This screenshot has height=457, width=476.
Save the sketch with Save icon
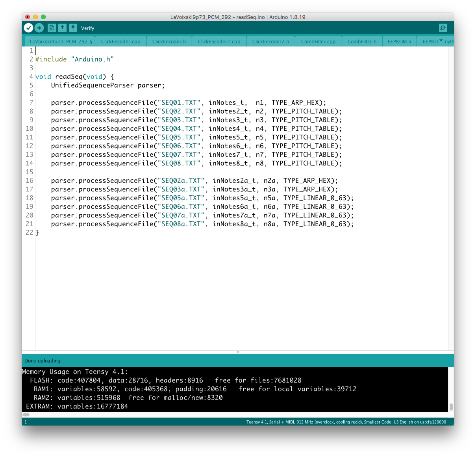[73, 28]
